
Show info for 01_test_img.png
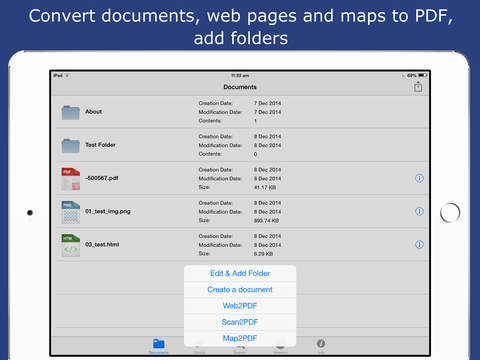click(419, 211)
